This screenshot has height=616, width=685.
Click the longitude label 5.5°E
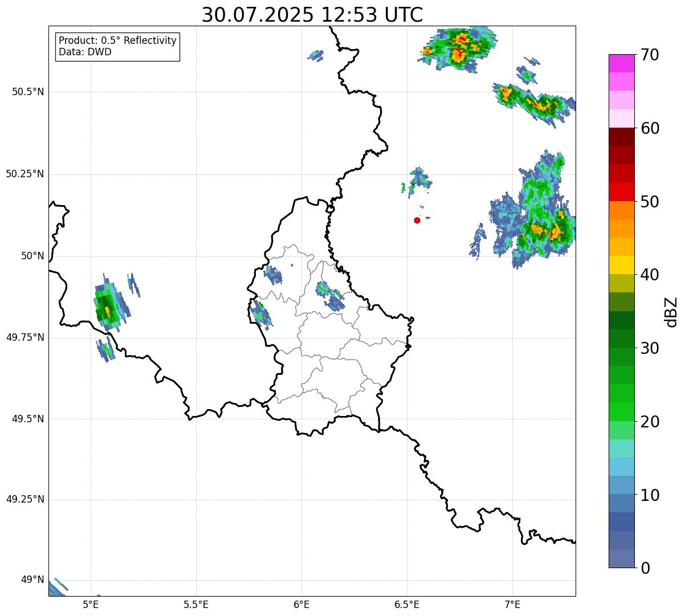tap(196, 605)
